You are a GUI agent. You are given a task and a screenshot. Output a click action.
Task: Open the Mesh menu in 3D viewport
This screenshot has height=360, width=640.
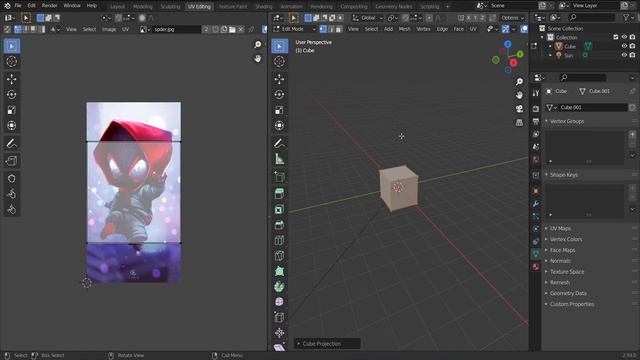click(404, 29)
